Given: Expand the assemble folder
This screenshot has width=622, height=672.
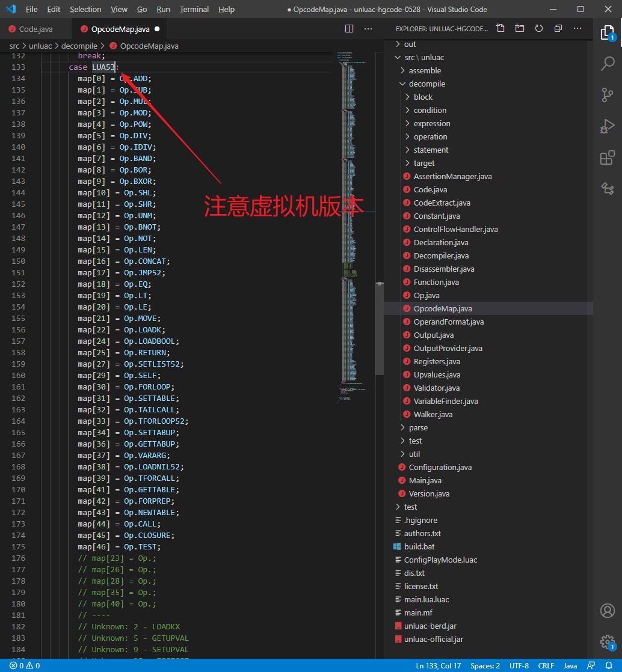Looking at the screenshot, I should point(425,71).
